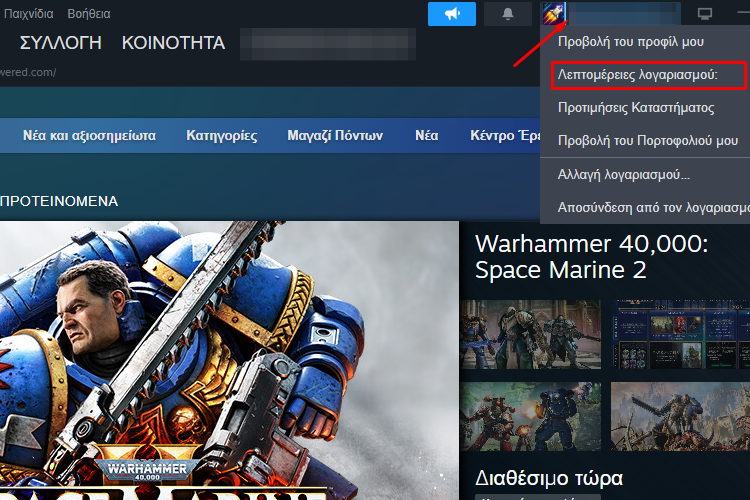
Task: Click the Διαθέσιμο τώρα label
Action: pyautogui.click(x=549, y=478)
